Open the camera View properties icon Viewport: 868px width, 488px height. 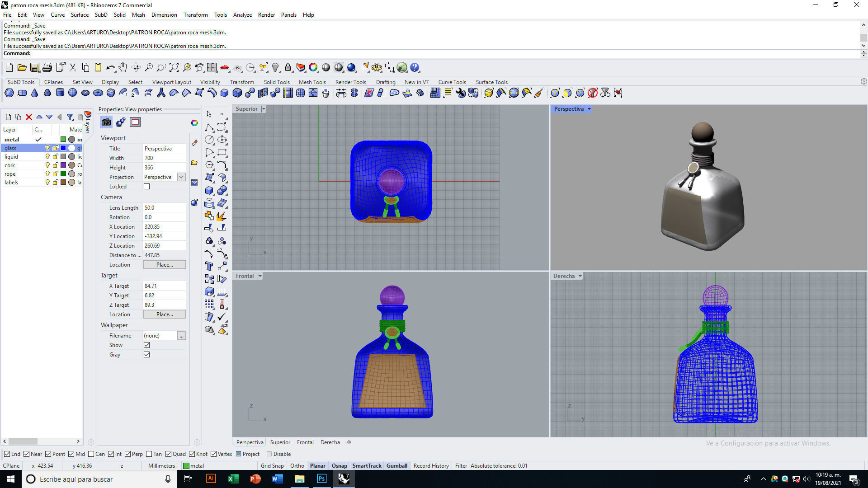106,122
